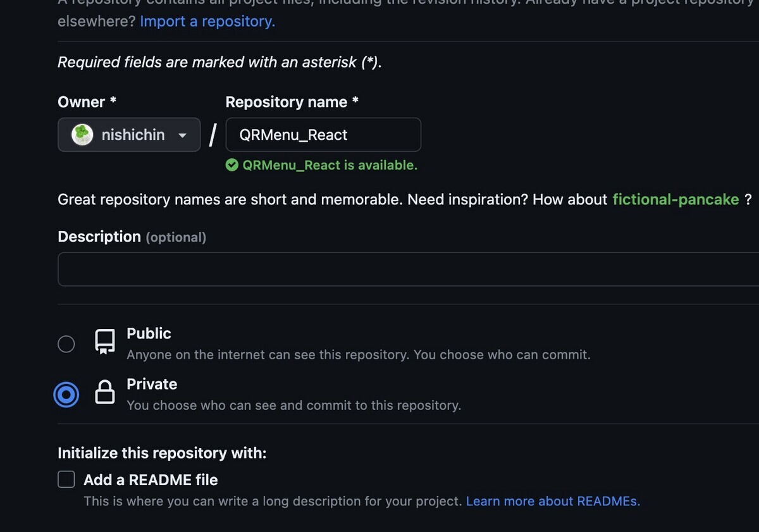759x532 pixels.
Task: Click the dropdown caret beside nishichin
Action: pyautogui.click(x=182, y=135)
